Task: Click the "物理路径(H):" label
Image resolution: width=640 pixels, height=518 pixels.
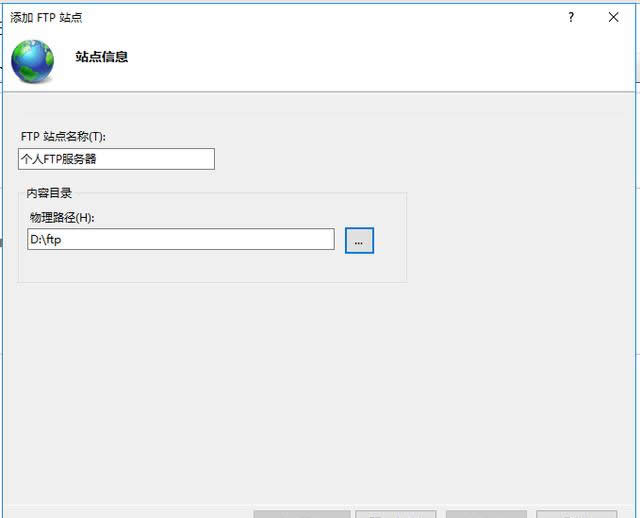Action: point(62,218)
